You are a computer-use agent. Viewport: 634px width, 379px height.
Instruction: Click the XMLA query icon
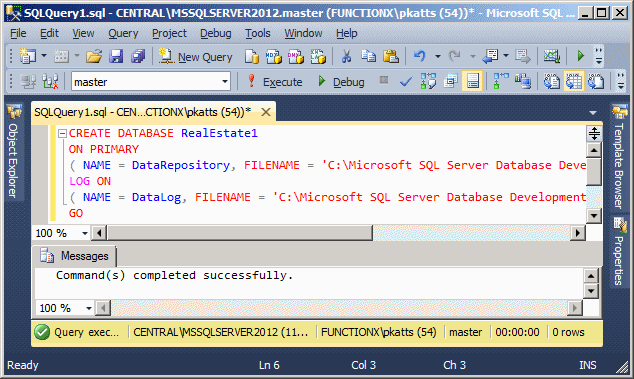click(x=318, y=57)
